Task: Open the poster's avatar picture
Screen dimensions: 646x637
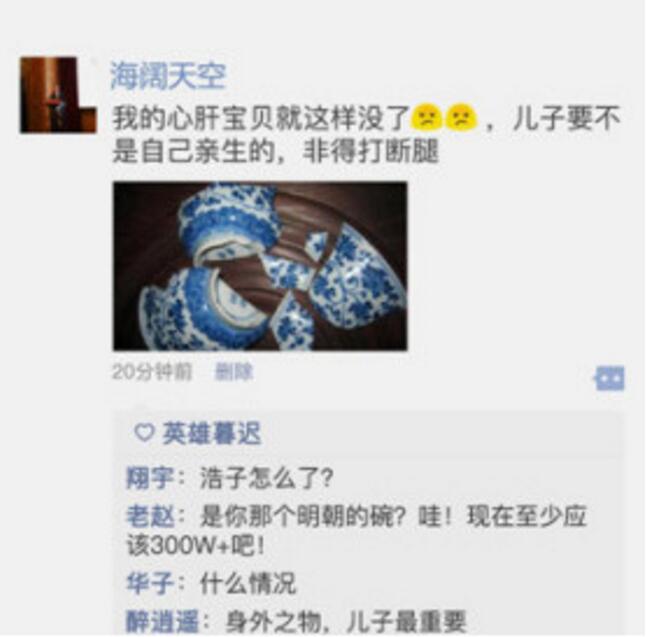Action: click(59, 95)
